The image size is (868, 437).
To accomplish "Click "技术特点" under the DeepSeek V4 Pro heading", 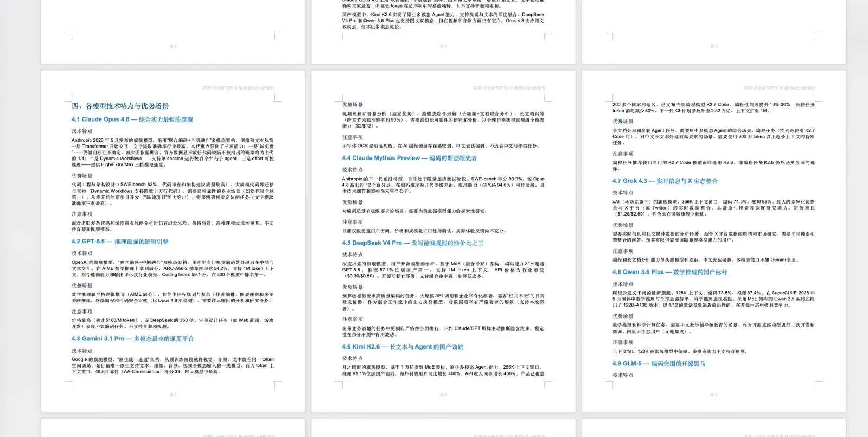I will pos(353,255).
